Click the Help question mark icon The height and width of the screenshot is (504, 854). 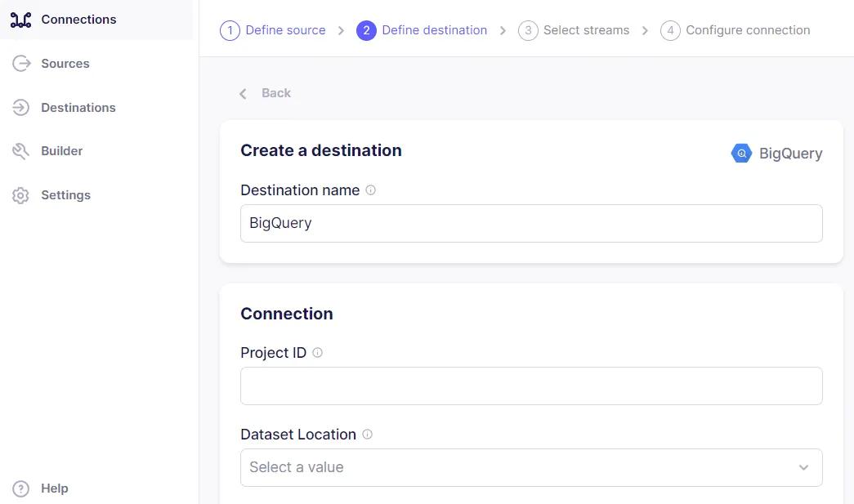coord(20,488)
